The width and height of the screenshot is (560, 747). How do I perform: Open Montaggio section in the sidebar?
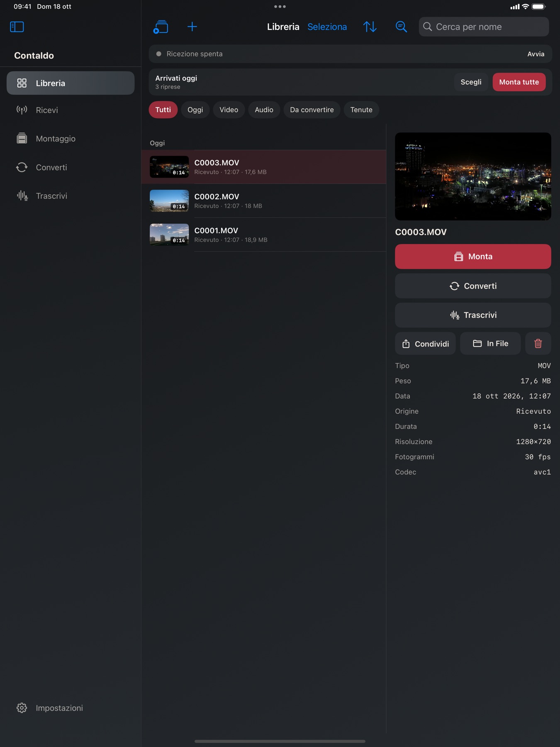click(x=71, y=139)
